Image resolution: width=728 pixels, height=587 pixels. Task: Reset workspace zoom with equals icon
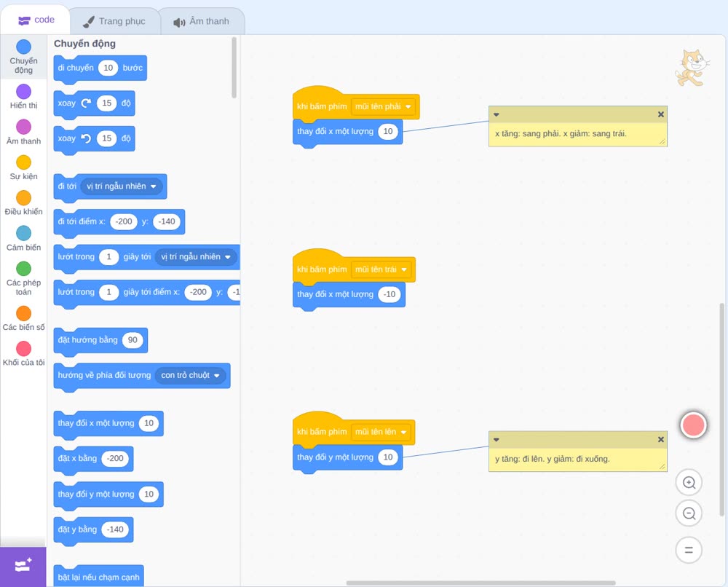click(689, 550)
